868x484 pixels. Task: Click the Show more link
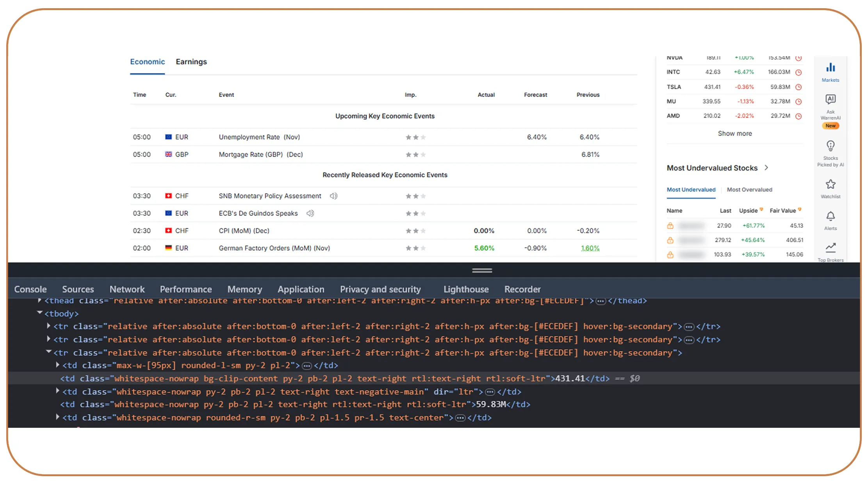click(x=734, y=133)
